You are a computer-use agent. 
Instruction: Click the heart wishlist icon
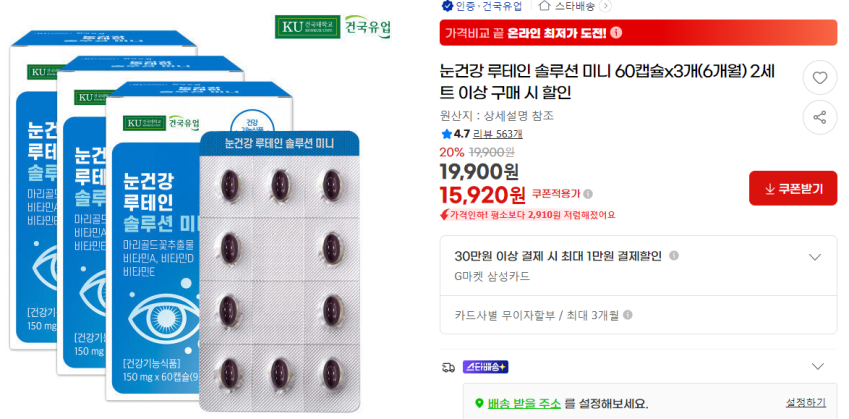[x=820, y=79]
